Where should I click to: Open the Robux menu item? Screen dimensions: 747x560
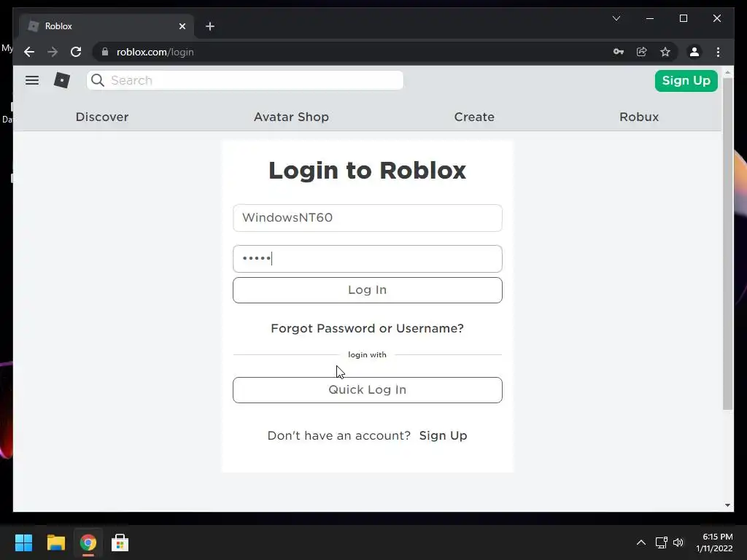[x=639, y=117]
